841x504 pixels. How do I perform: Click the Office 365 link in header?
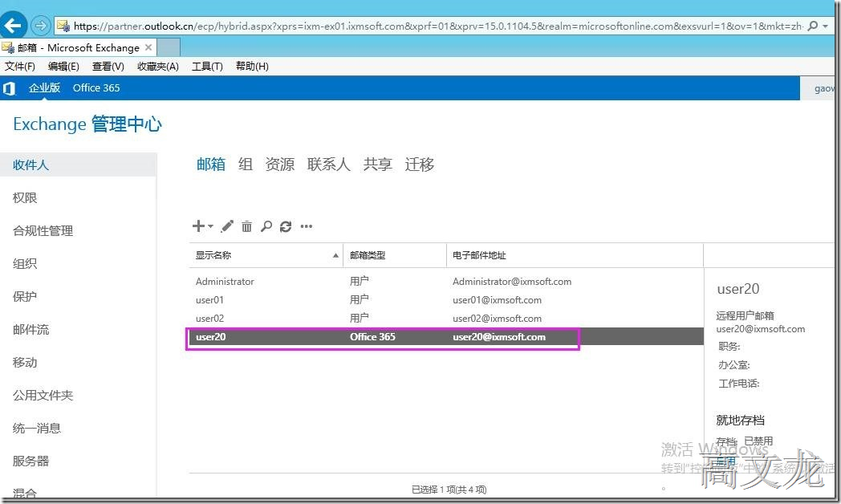point(96,88)
